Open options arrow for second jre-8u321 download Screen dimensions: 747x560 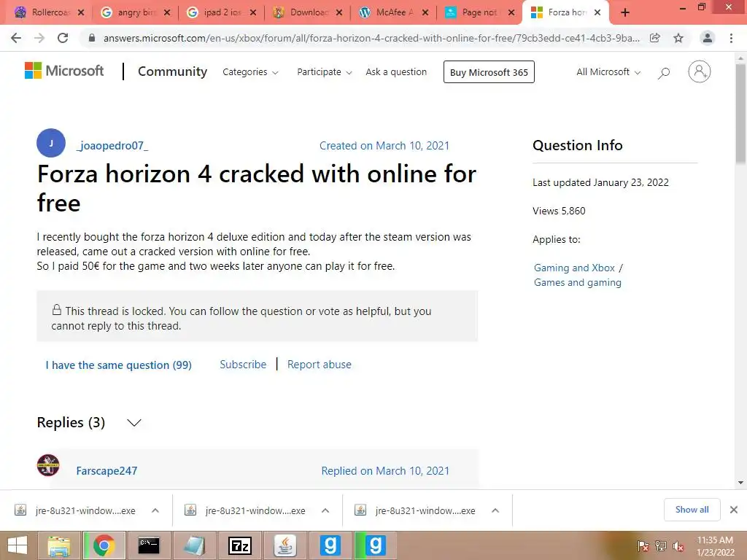coord(325,510)
